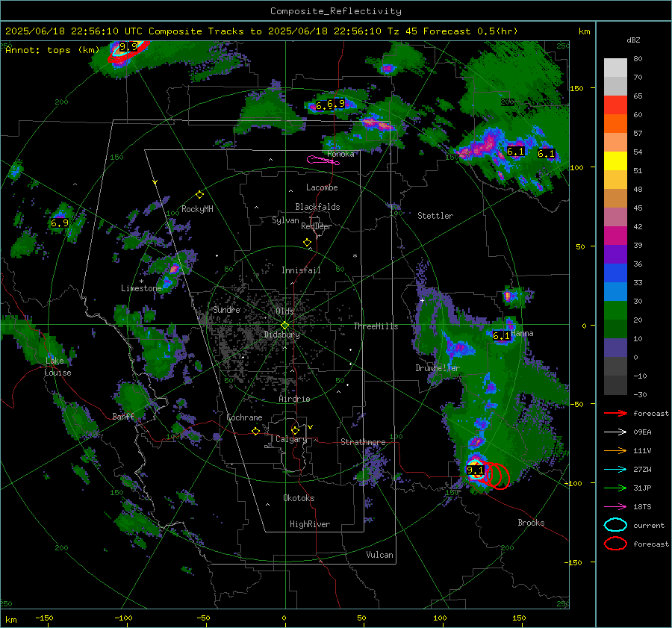Click the yellow diamond marker below Cochrane
This screenshot has height=628, width=672.
(255, 431)
